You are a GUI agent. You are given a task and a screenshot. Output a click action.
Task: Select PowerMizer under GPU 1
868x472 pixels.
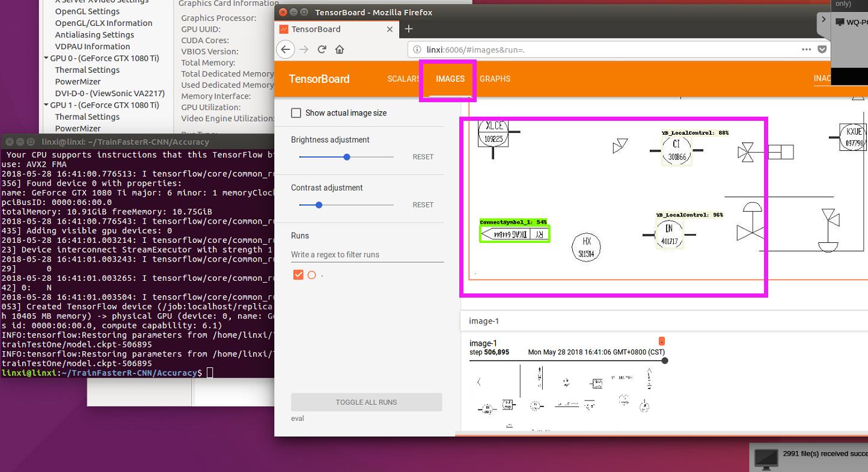(x=78, y=128)
